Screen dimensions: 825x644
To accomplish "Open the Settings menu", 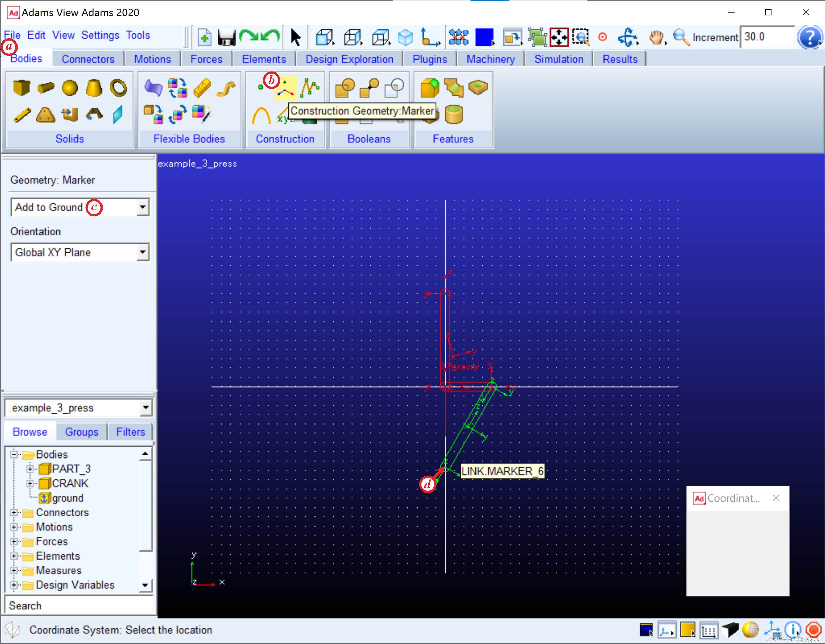I will (x=100, y=35).
